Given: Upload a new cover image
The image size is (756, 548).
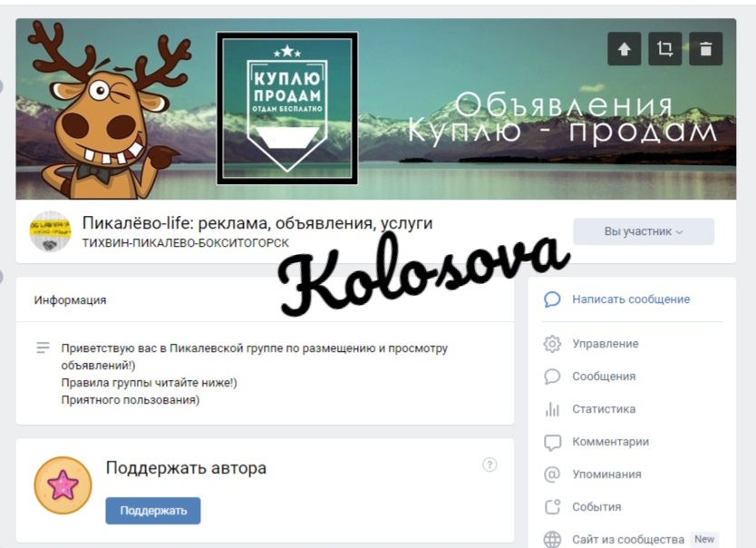Looking at the screenshot, I should coord(624,49).
